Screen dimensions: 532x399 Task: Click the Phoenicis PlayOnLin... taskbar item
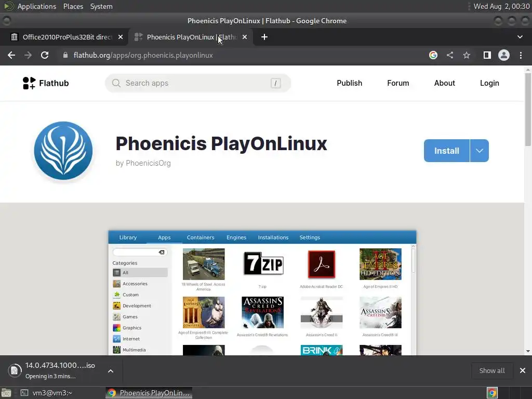pos(149,393)
